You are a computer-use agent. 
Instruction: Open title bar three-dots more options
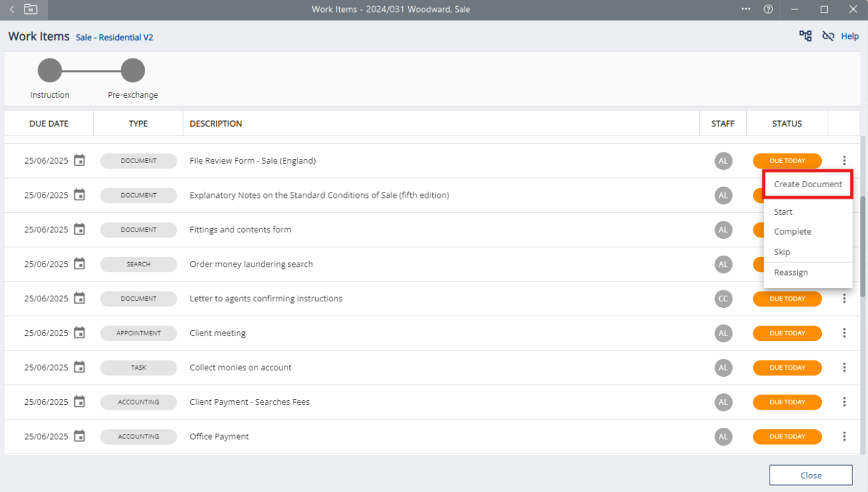pos(746,10)
